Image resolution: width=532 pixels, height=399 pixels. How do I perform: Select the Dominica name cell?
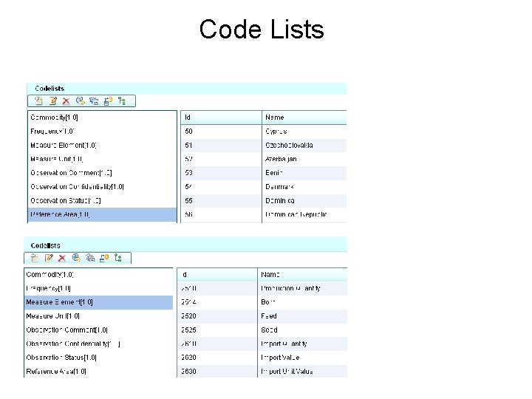coord(304,201)
